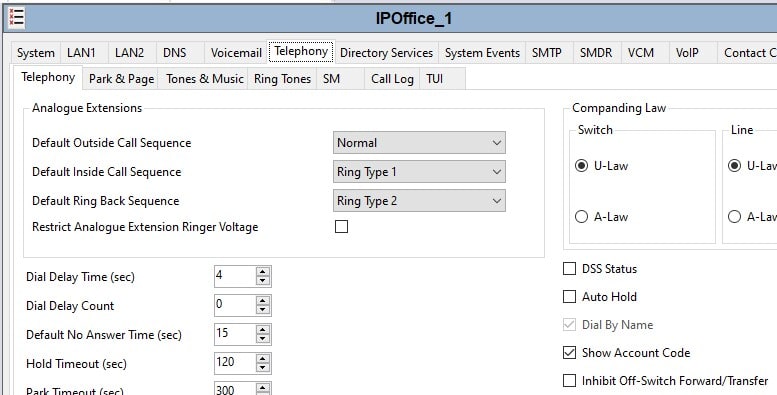Switch to the Ring Tones sub-tab
This screenshot has height=395, width=777.
[282, 79]
